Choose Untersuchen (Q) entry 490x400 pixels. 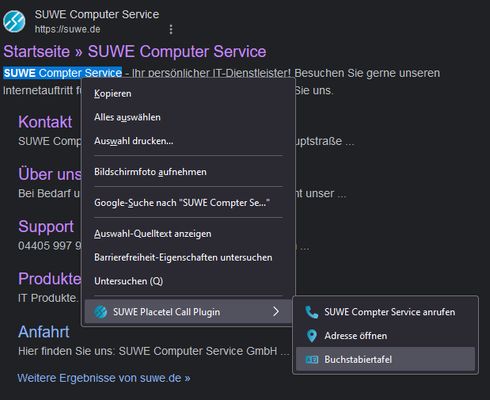188,281
